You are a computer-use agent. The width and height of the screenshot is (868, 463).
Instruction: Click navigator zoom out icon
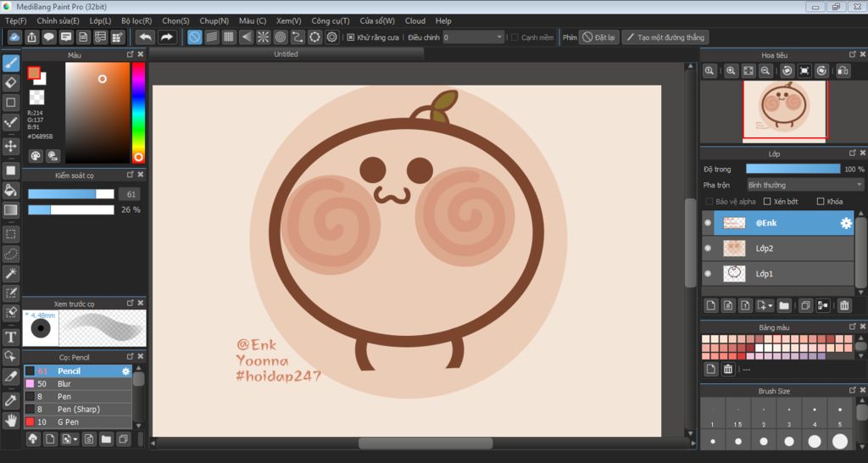coord(765,71)
